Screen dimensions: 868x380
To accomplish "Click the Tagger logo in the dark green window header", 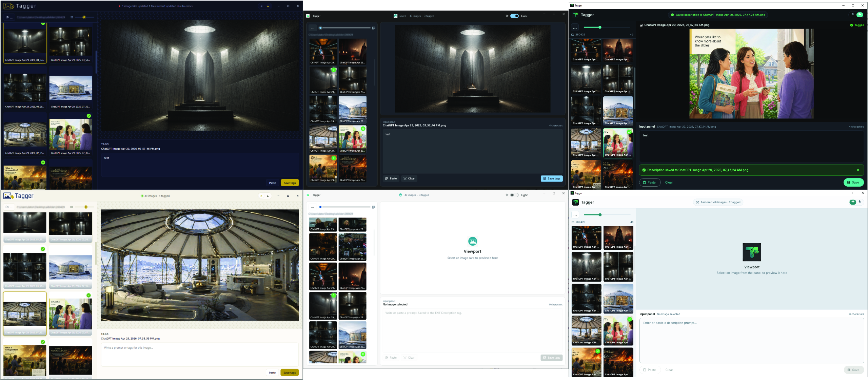I will coord(575,15).
